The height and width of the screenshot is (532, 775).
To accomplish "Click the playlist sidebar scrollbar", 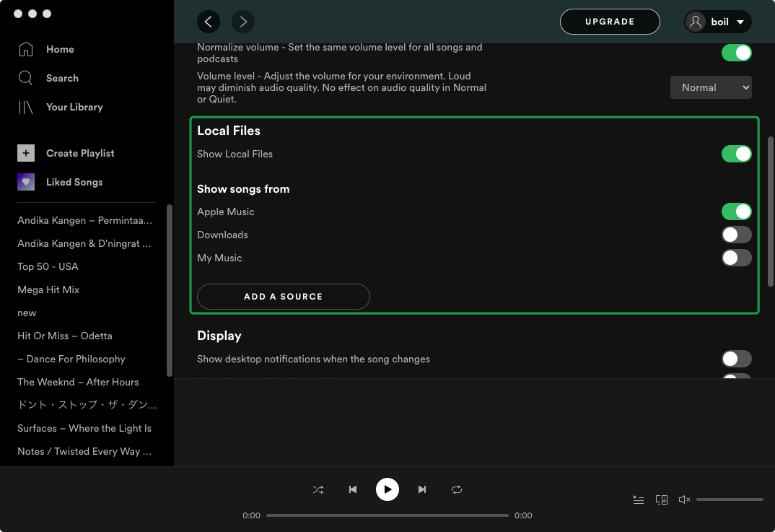I will point(170,291).
